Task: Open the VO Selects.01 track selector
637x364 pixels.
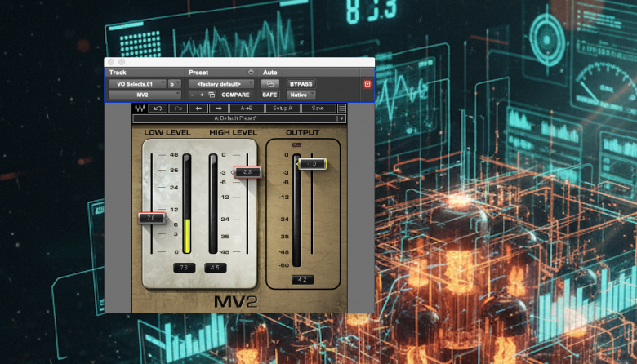Action: (137, 84)
